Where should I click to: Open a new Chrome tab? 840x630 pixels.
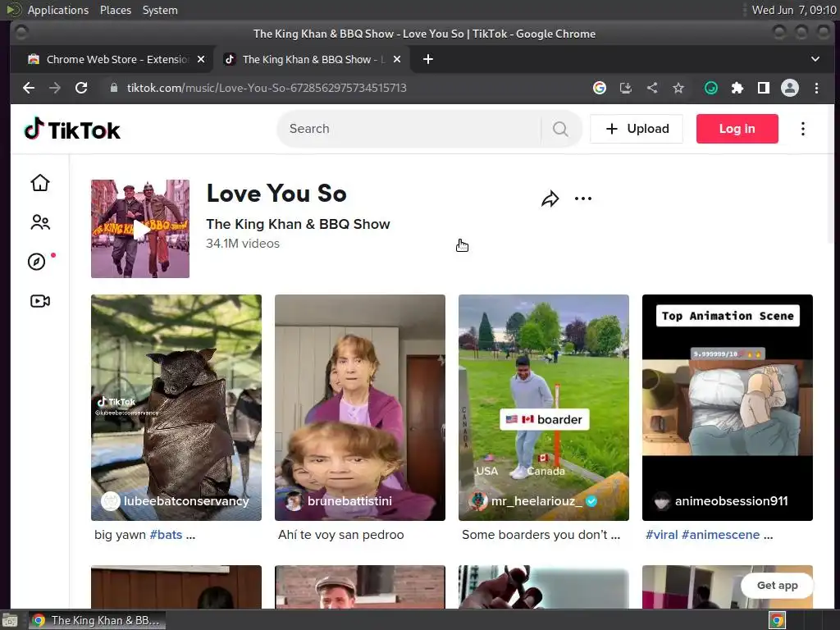[428, 59]
